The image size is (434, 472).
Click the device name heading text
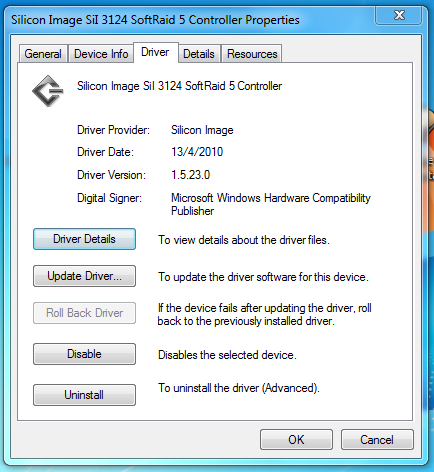pyautogui.click(x=179, y=86)
